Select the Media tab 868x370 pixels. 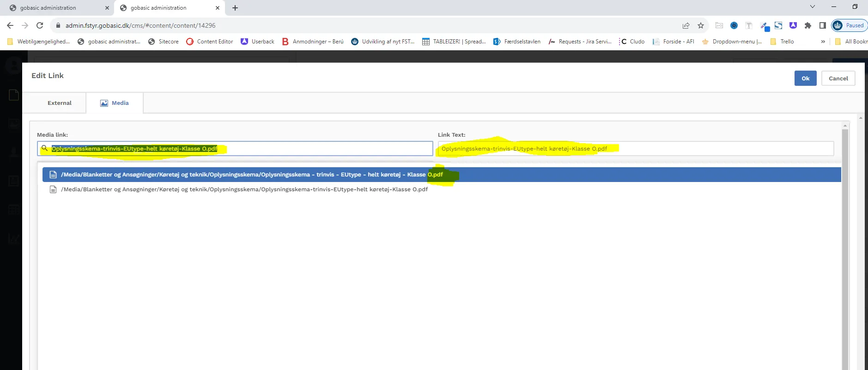115,103
